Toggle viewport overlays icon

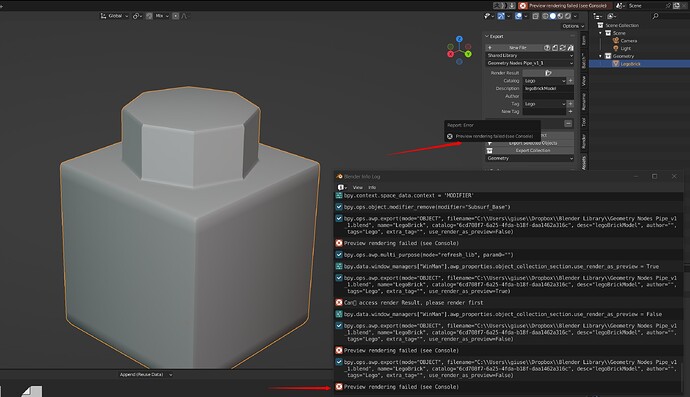518,16
